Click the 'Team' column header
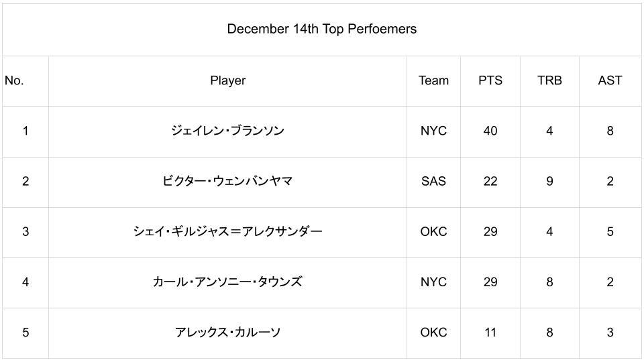Viewport: 644px width, 362px height. [433, 80]
